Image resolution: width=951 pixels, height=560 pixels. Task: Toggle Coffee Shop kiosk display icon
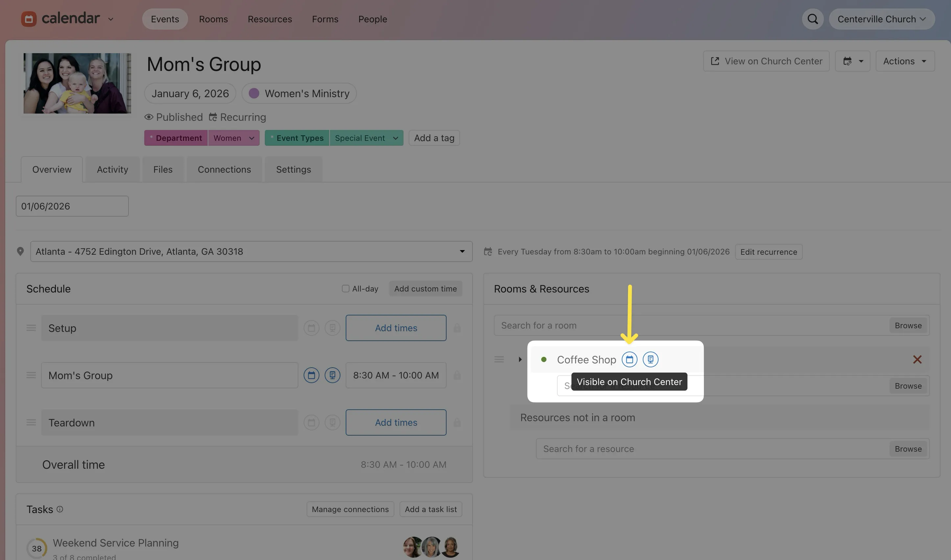pyautogui.click(x=650, y=359)
